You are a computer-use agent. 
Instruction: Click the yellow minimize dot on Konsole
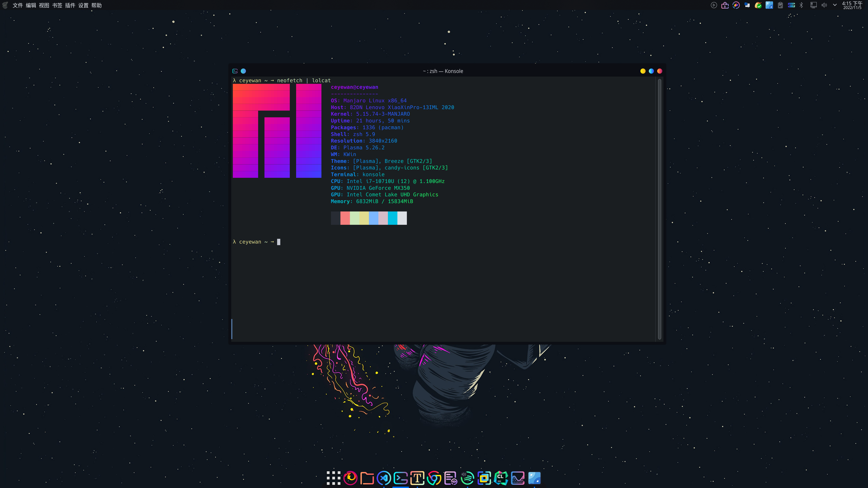tap(643, 71)
